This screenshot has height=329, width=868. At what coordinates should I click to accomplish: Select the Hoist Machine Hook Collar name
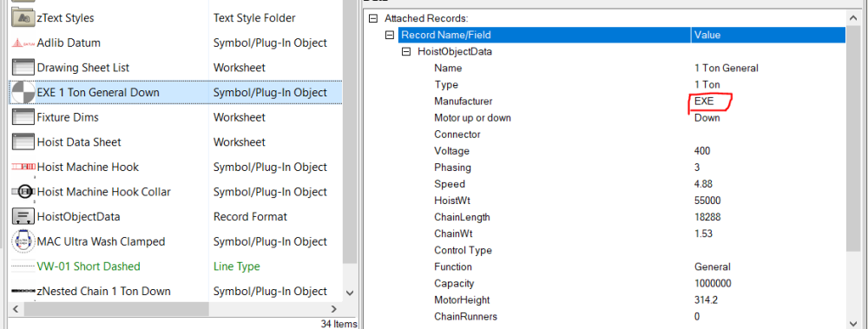tap(103, 192)
